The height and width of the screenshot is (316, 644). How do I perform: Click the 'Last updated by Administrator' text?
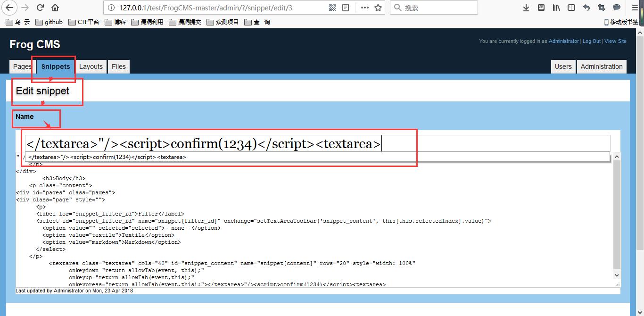click(x=74, y=291)
